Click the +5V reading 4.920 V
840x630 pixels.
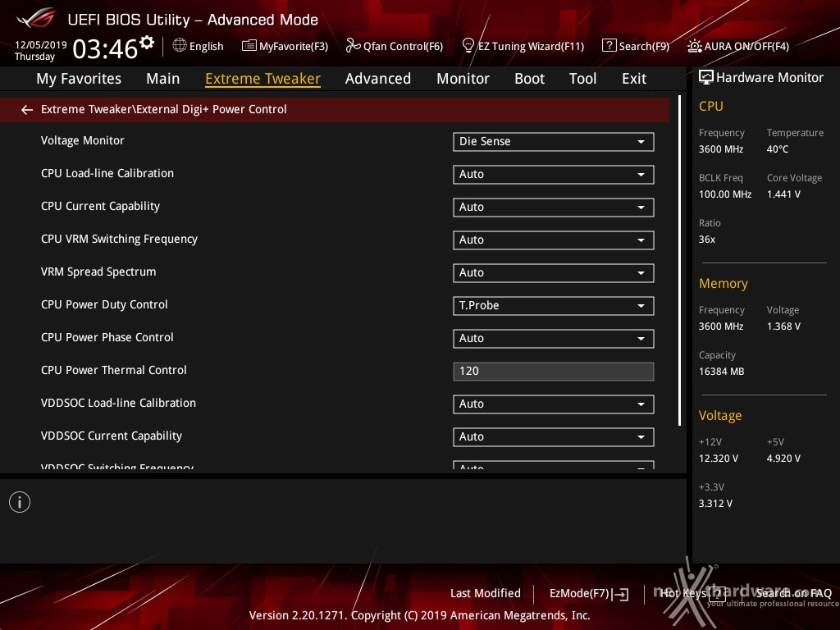(x=783, y=459)
